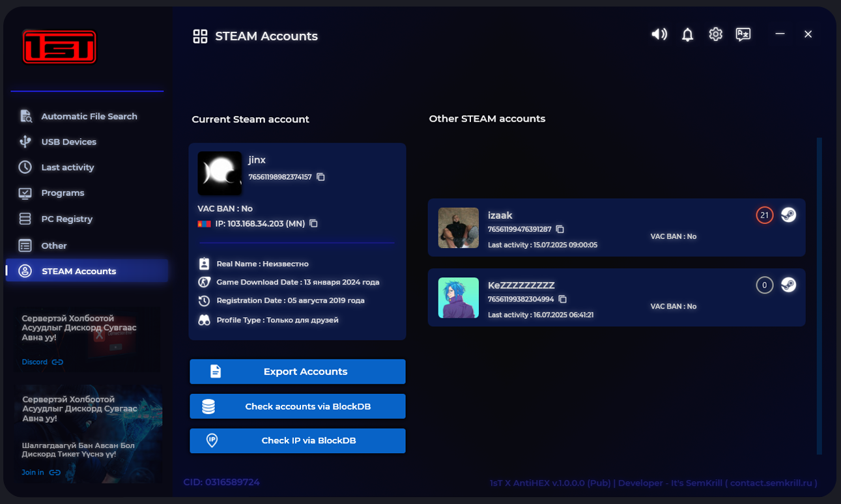Click the Real Name ID card icon
The width and height of the screenshot is (841, 504).
point(204,264)
